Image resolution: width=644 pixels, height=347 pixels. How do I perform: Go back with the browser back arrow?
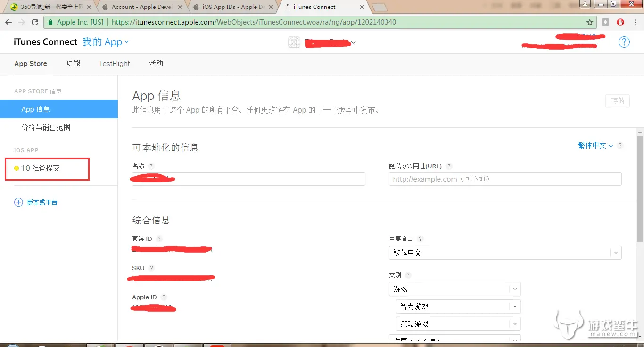tap(8, 22)
